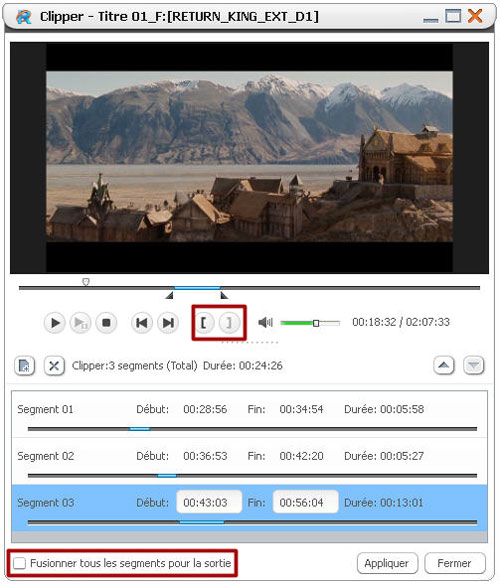The image size is (500, 584).
Task: Add a new segment icon
Action: pyautogui.click(x=25, y=366)
